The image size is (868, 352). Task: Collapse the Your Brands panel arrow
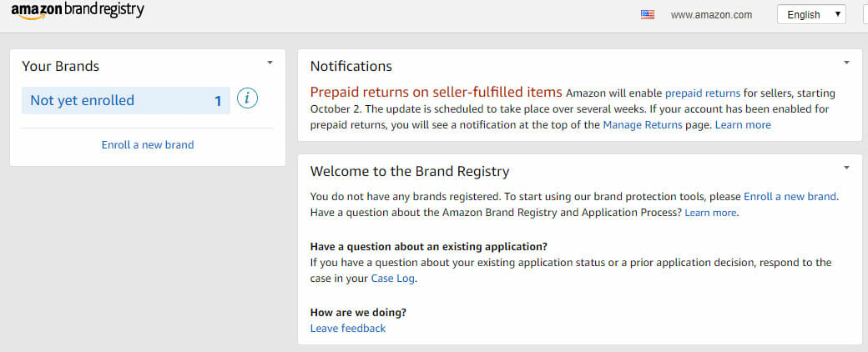270,63
